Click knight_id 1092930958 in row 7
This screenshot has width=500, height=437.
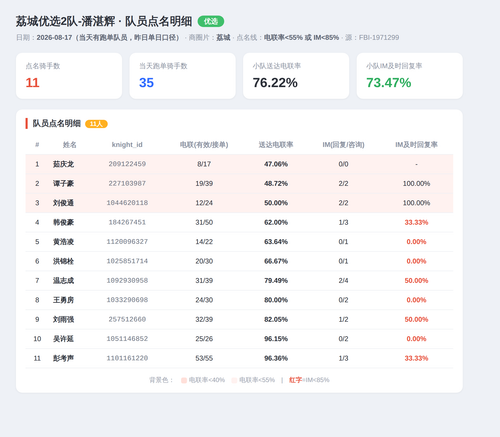point(127,280)
